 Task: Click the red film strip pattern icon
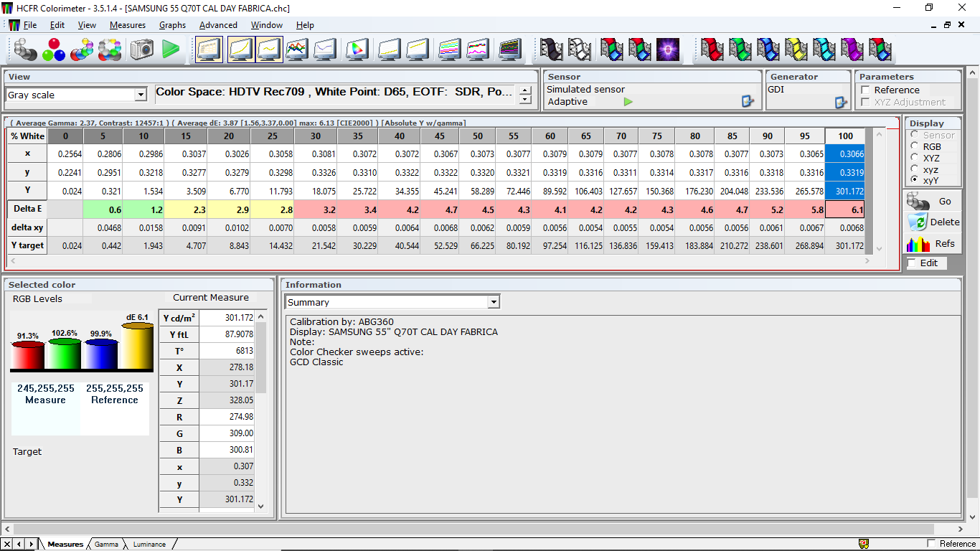click(711, 50)
